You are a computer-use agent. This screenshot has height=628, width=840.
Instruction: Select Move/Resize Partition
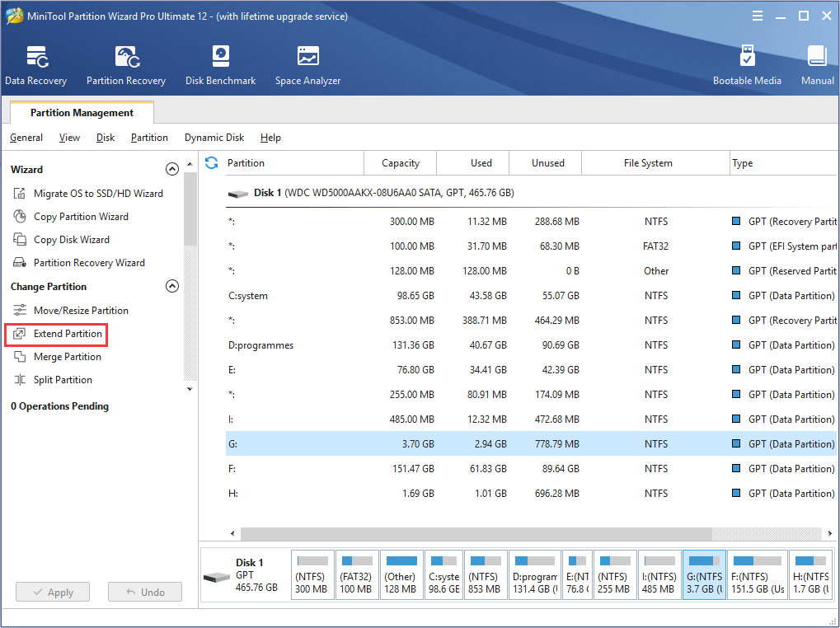coord(80,310)
